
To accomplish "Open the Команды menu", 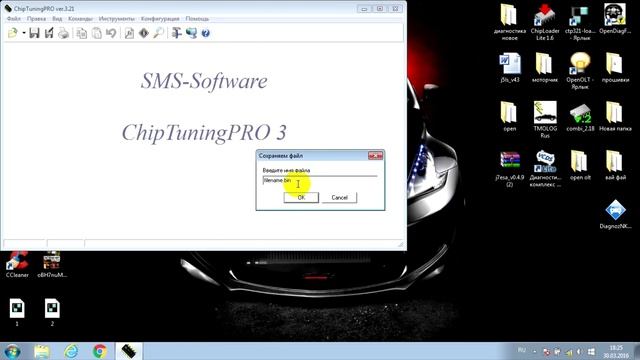I will point(80,19).
